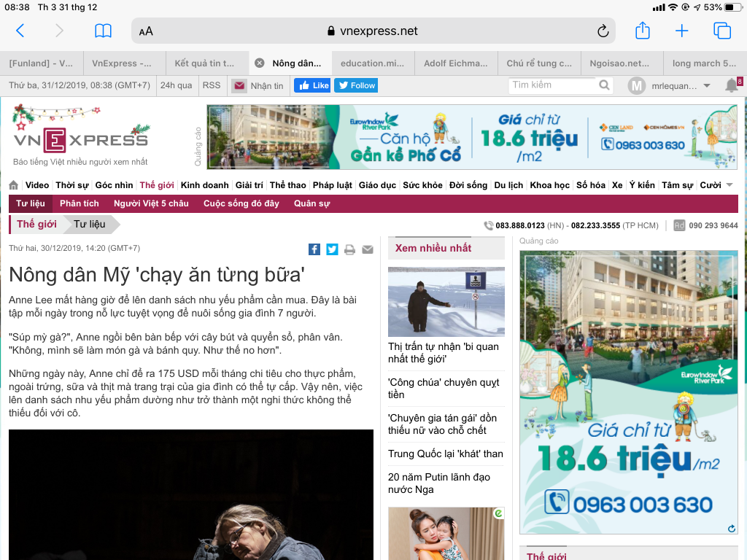747x560 pixels.
Task: Reload the vnexpress.net page
Action: point(603,31)
